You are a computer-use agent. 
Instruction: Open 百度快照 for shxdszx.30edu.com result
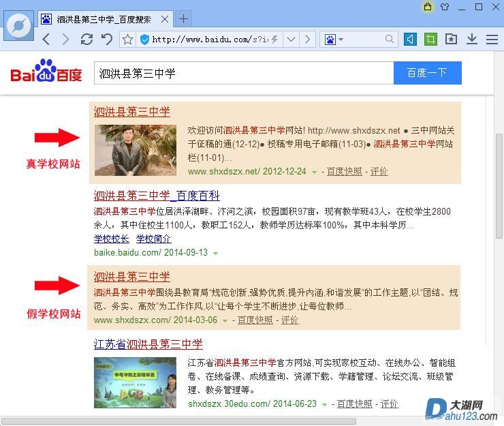tap(355, 404)
